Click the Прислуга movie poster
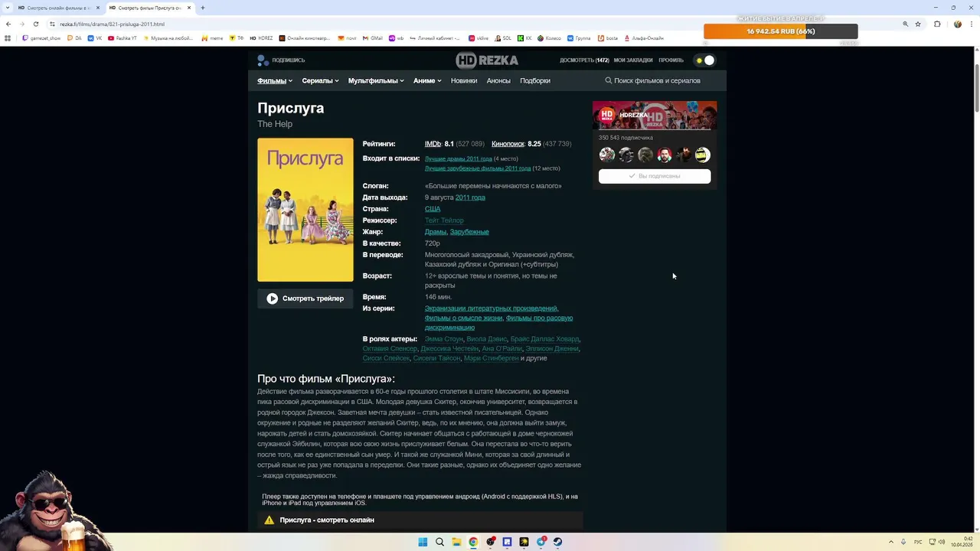 point(305,210)
